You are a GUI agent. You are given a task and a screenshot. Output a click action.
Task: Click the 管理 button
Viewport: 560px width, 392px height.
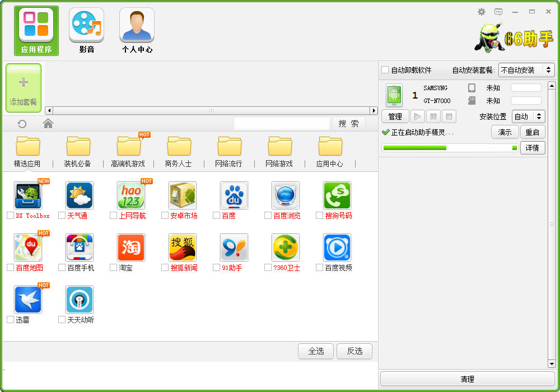[x=395, y=116]
